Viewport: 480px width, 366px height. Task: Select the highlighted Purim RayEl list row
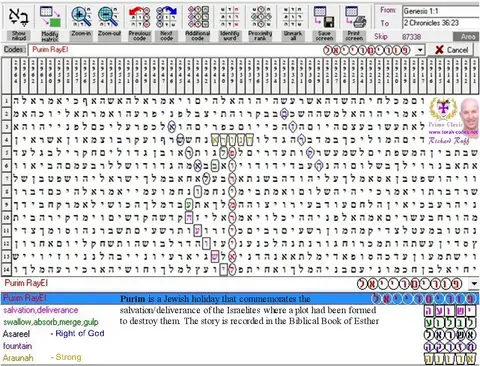(x=240, y=298)
